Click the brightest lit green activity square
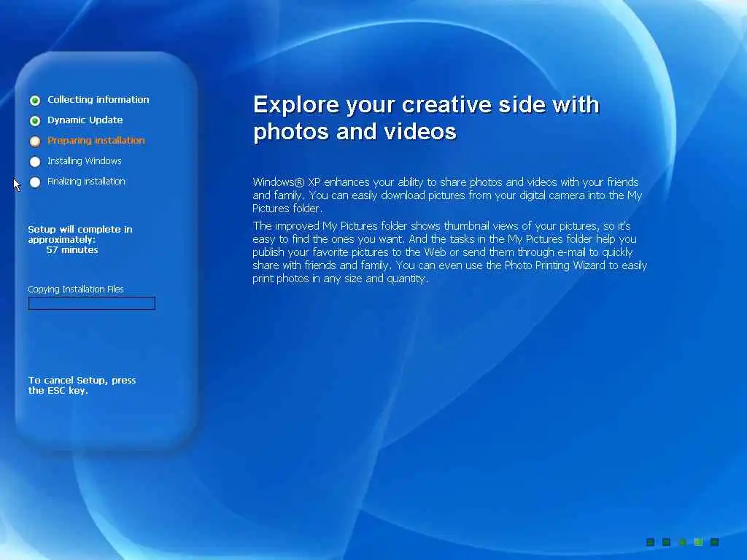 click(x=698, y=542)
